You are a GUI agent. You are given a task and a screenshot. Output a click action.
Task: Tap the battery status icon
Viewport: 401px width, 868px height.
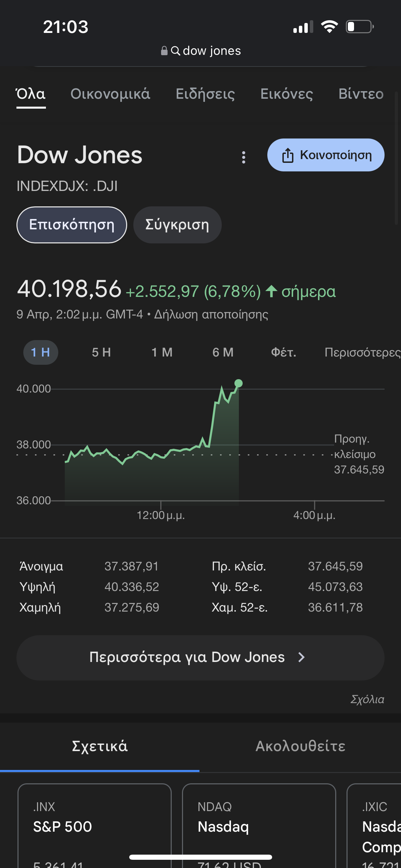[360, 26]
